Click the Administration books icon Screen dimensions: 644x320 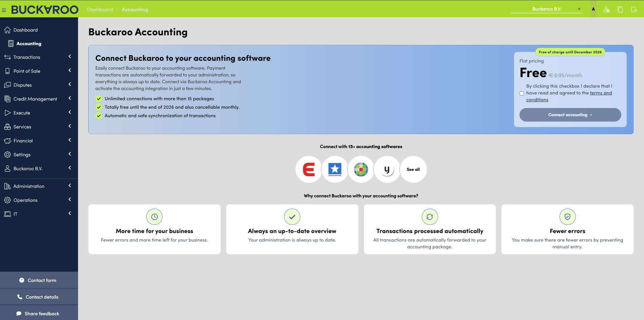(7, 186)
